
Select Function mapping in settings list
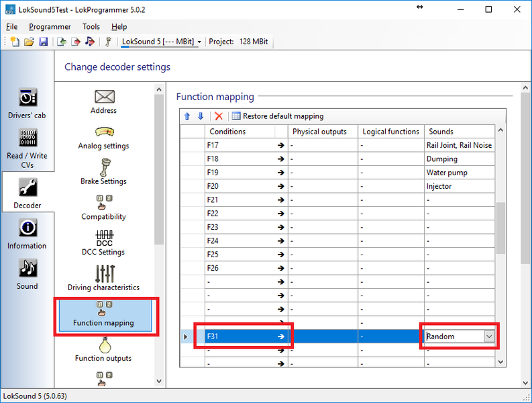(105, 315)
